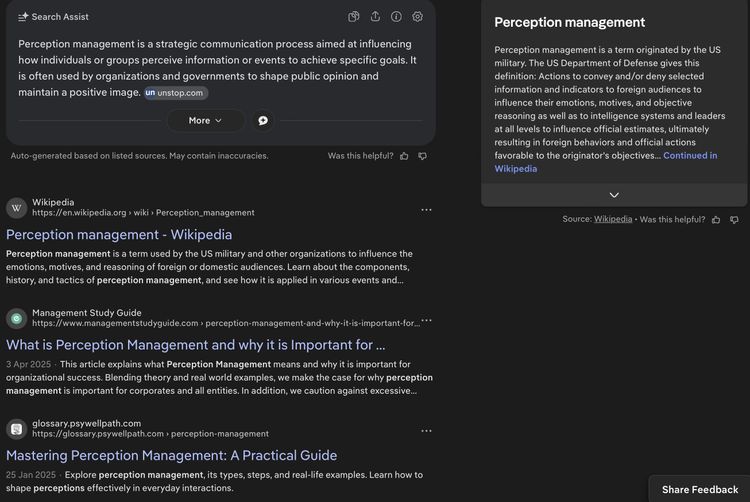Share the Search Assist answer

tap(375, 17)
